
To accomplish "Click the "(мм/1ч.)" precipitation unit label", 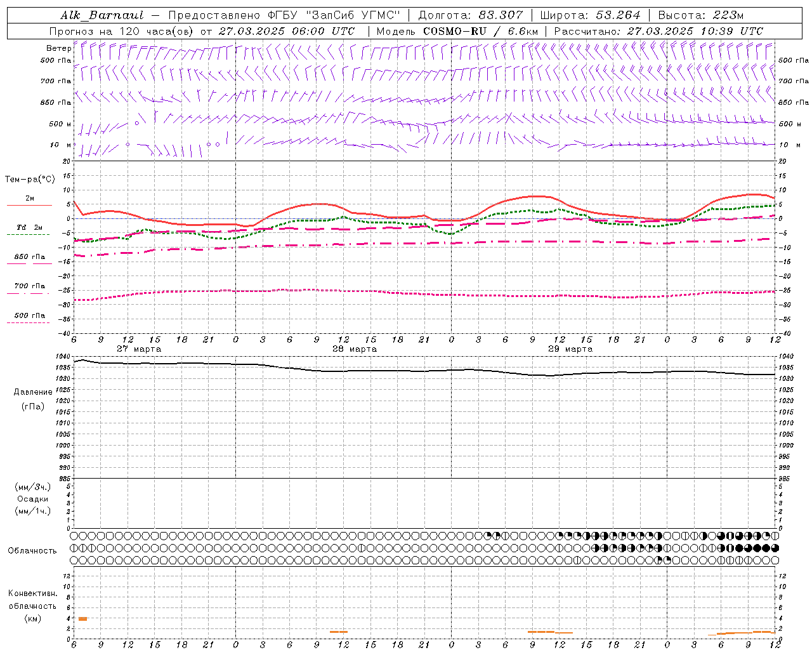I will (33, 511).
